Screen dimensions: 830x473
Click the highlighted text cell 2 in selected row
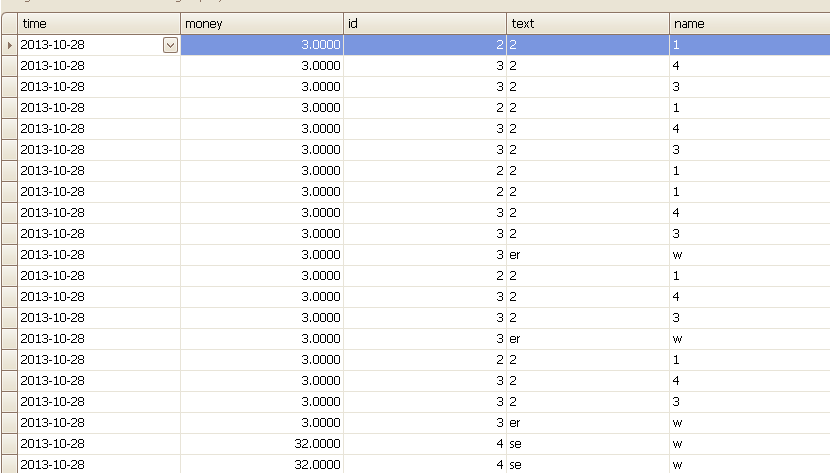588,45
